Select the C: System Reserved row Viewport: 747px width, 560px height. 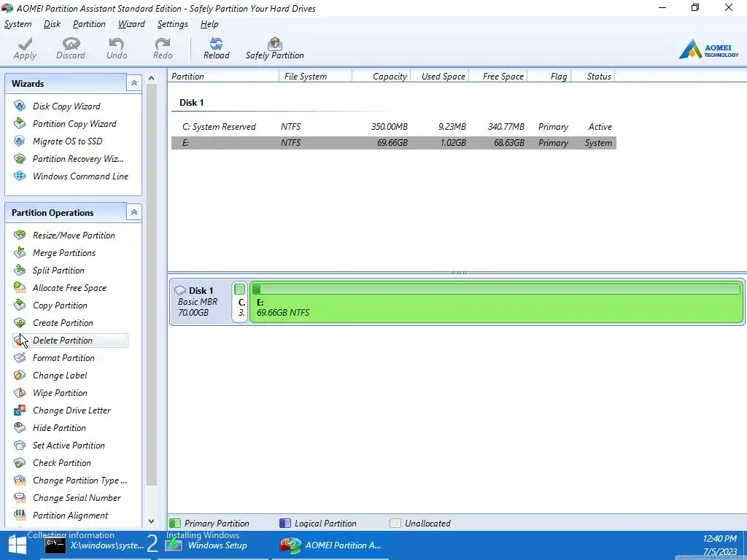click(x=394, y=127)
